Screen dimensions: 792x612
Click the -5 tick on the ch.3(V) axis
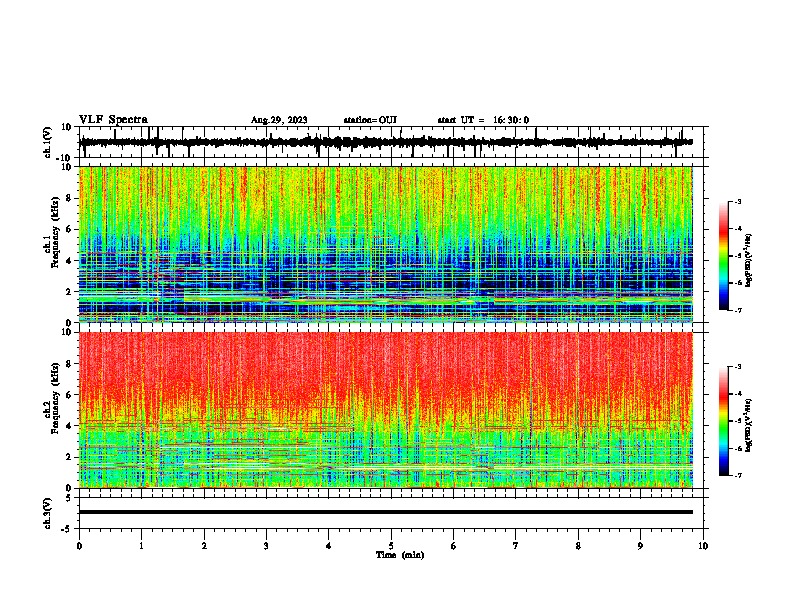68,529
